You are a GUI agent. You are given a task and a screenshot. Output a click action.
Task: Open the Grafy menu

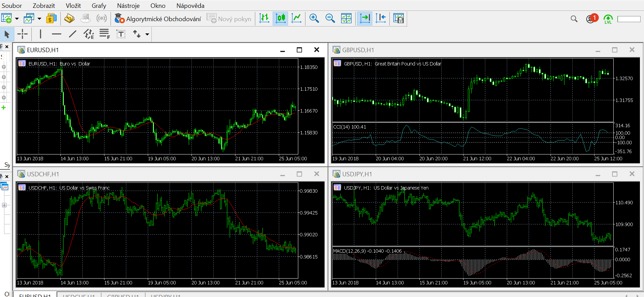pyautogui.click(x=99, y=5)
